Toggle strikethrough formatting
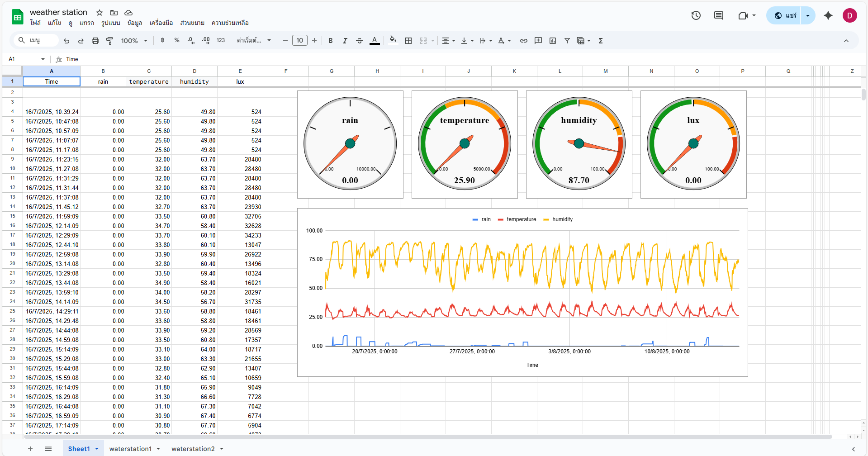Viewport: 868px width, 456px height. [360, 41]
